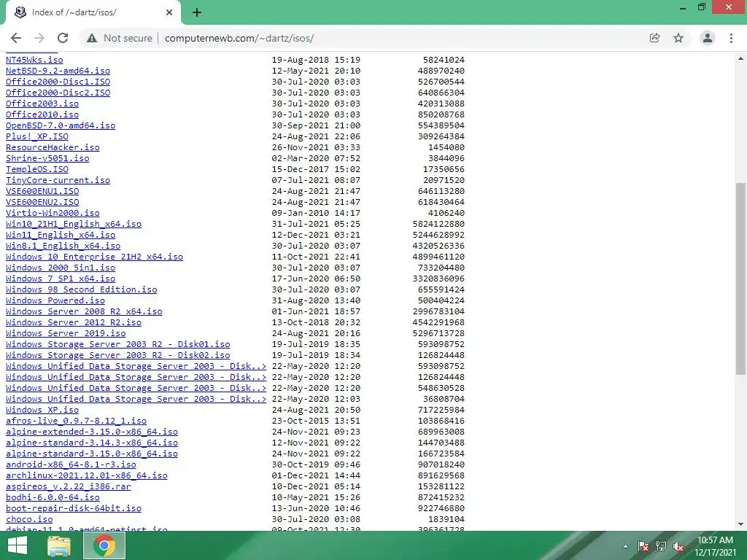Open File Explorer from the taskbar
The height and width of the screenshot is (560, 747).
tap(59, 545)
